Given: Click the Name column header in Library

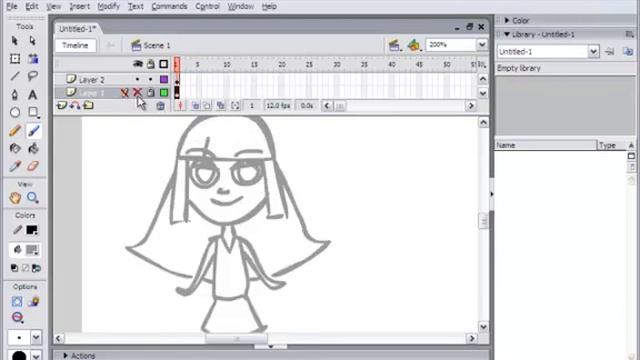Looking at the screenshot, I should (546, 145).
